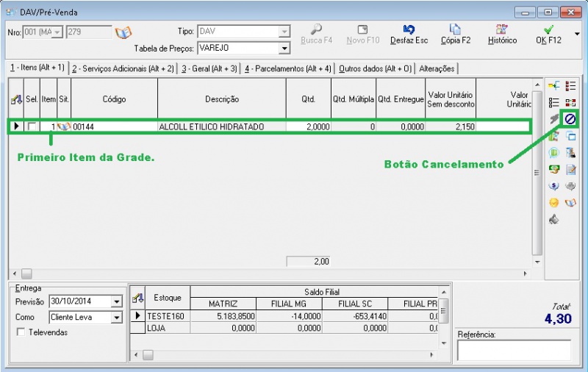This screenshot has height=372, width=588.
Task: Click the horizontal scrollbar thumb of items grid
Action: point(26,273)
